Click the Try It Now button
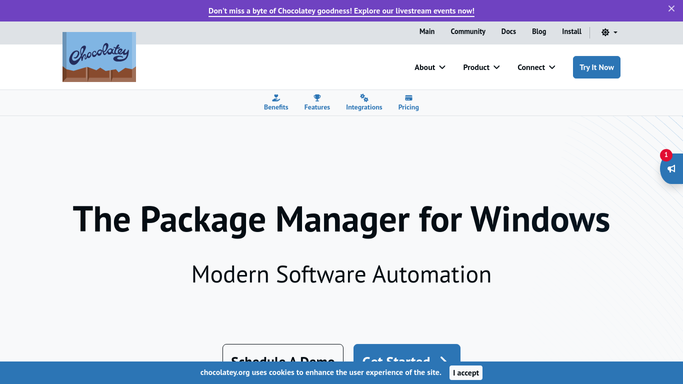This screenshot has width=683, height=384. [596, 67]
